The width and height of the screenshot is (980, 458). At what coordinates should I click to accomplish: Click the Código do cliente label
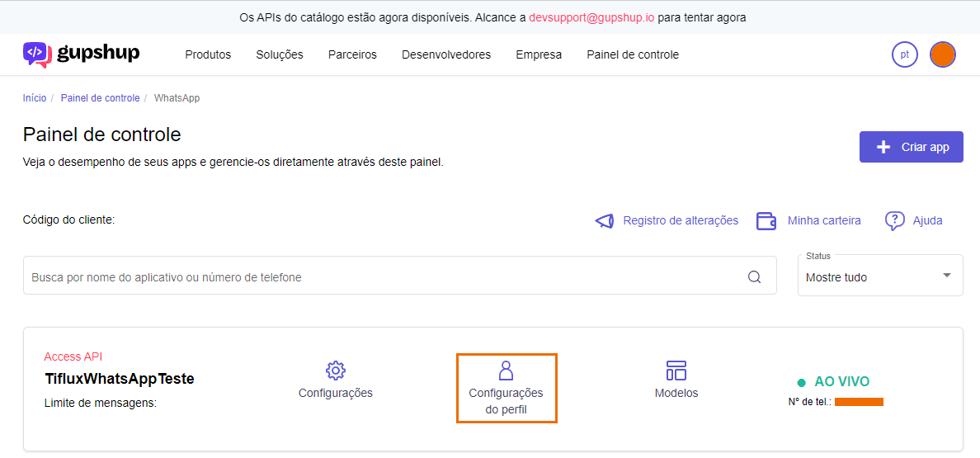[68, 220]
